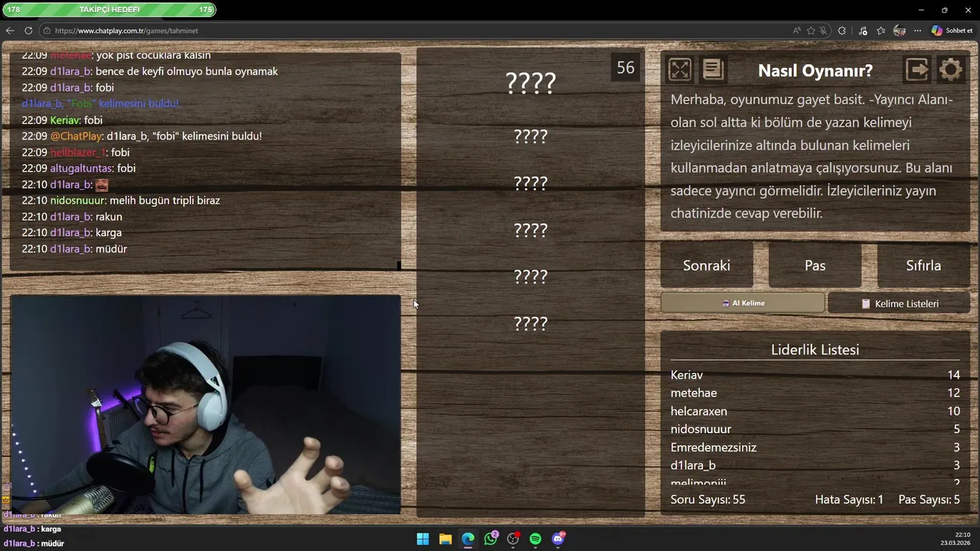The height and width of the screenshot is (551, 980).
Task: Select the Kelime Listeleri tab
Action: click(899, 303)
